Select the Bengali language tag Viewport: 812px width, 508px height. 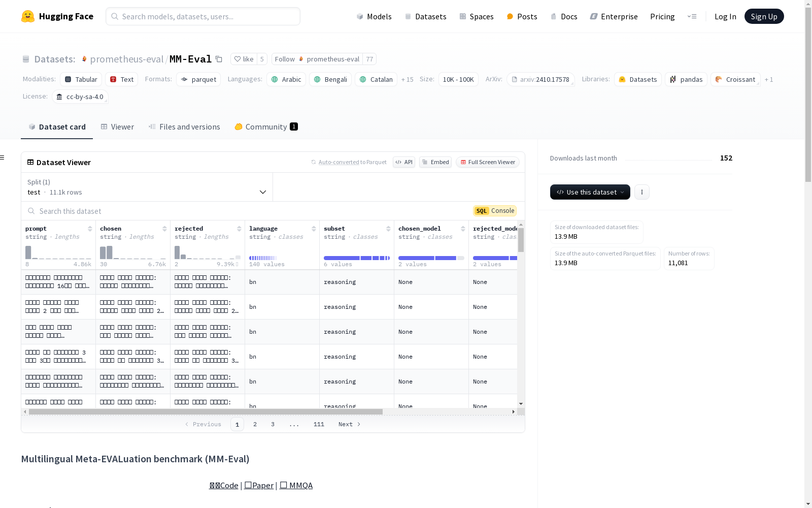pos(330,79)
